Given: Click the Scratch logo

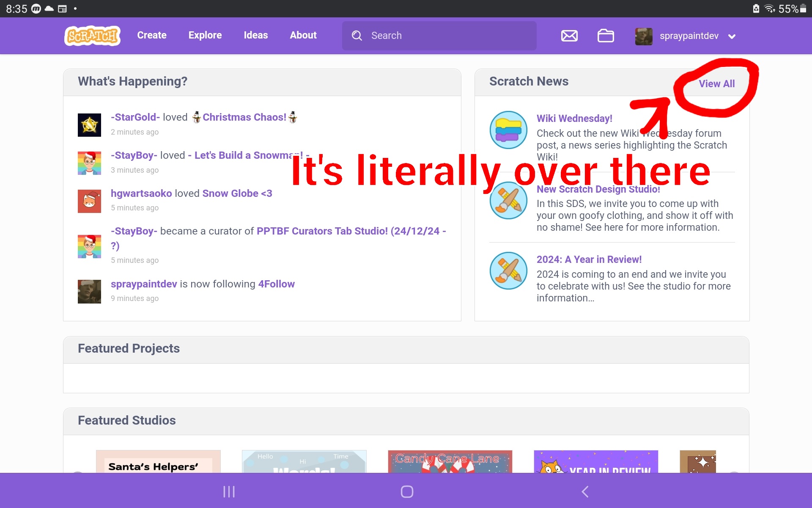Looking at the screenshot, I should coord(92,36).
